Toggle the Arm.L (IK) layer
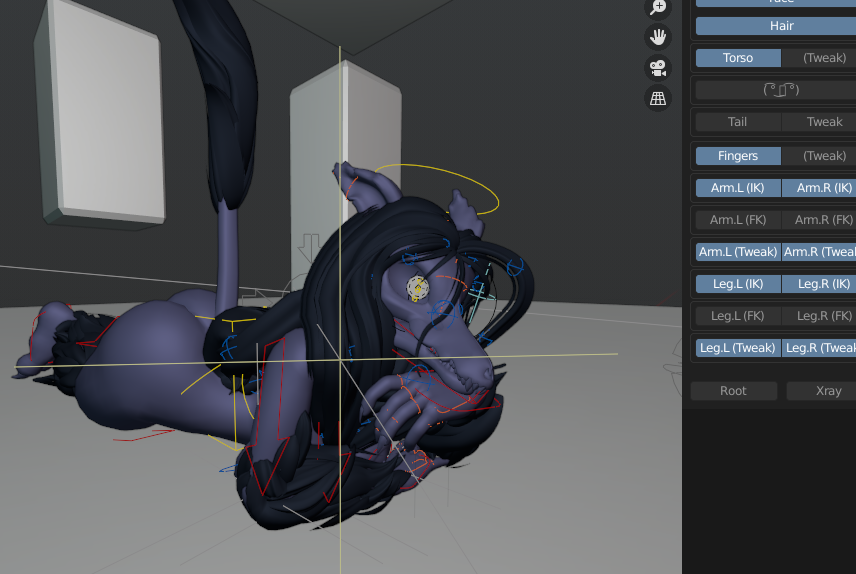Viewport: 856px width, 574px height. click(x=738, y=188)
